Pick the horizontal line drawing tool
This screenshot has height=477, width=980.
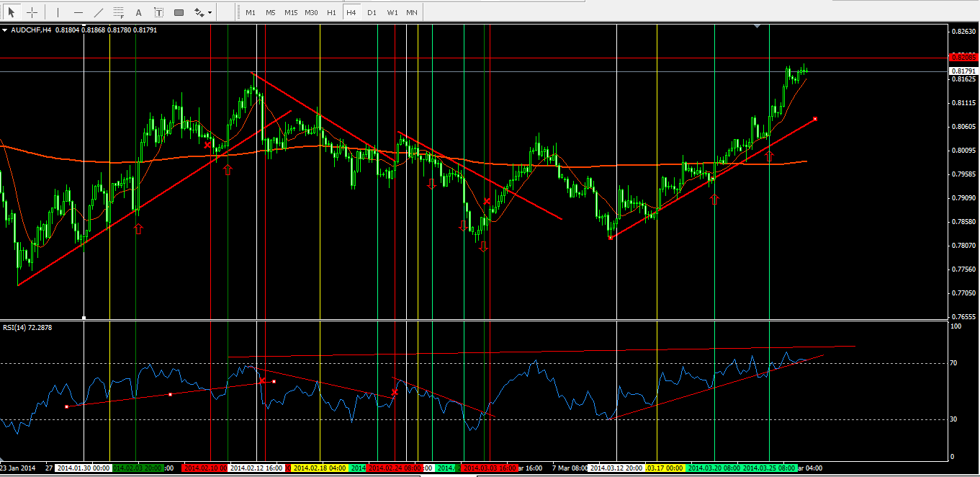pyautogui.click(x=78, y=12)
